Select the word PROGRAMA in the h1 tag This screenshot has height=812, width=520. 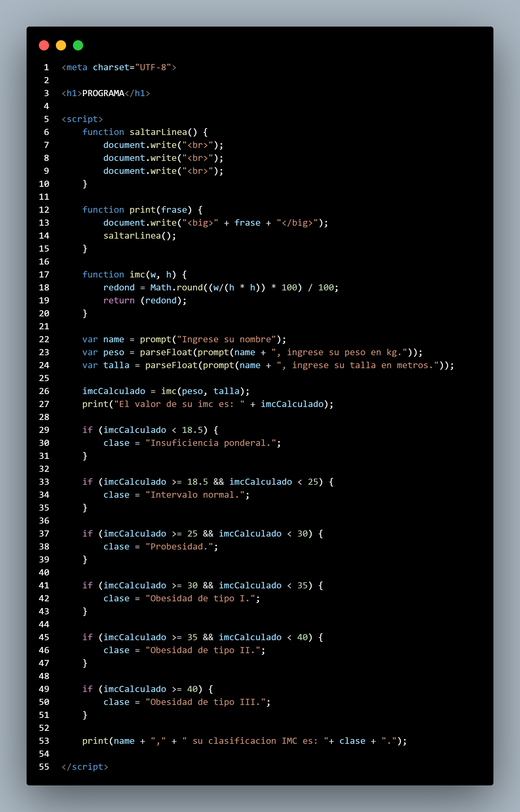pos(103,93)
